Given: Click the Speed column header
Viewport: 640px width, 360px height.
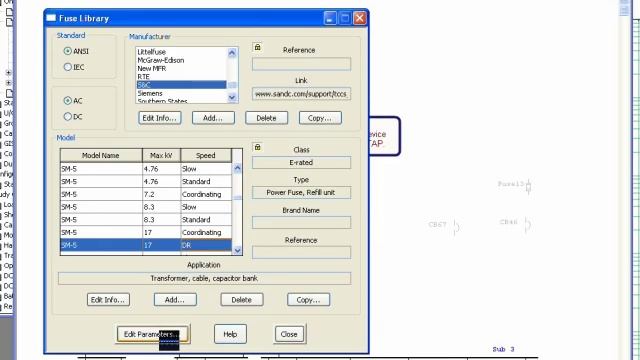Looking at the screenshot, I should point(206,156).
